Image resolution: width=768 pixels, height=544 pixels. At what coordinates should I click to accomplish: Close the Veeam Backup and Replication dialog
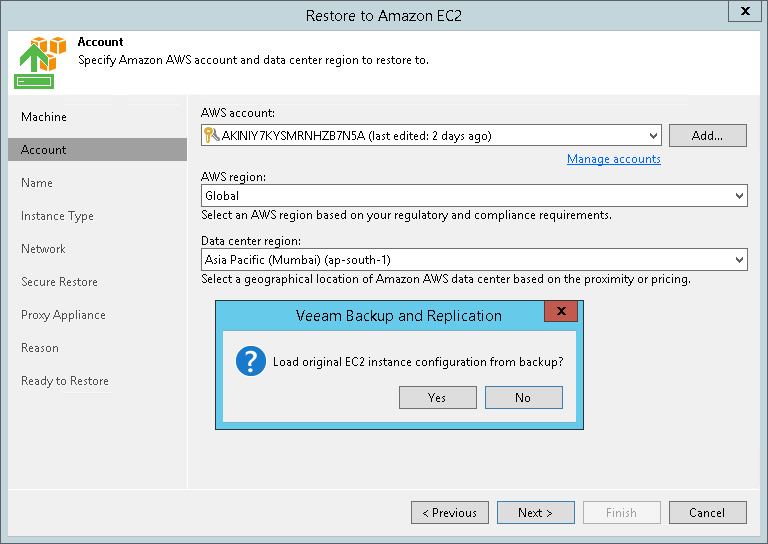click(561, 313)
